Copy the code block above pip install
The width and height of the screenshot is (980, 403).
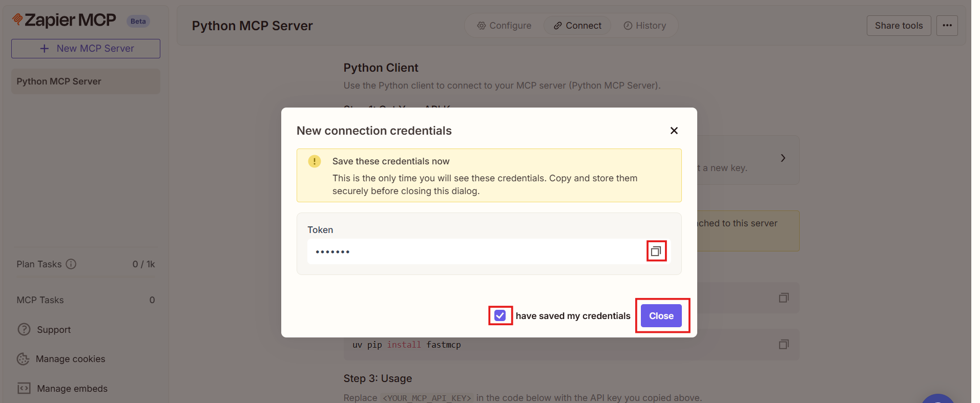[x=783, y=298]
